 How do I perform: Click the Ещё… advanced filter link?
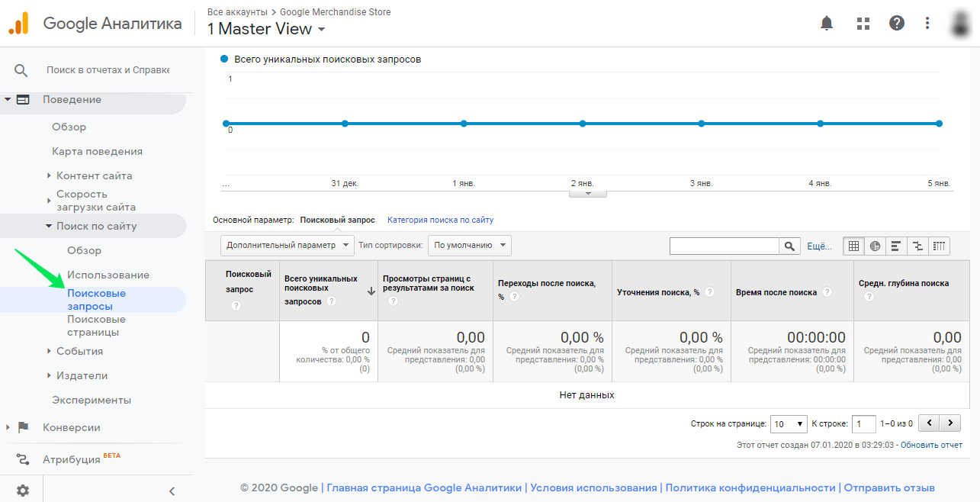[x=819, y=246]
